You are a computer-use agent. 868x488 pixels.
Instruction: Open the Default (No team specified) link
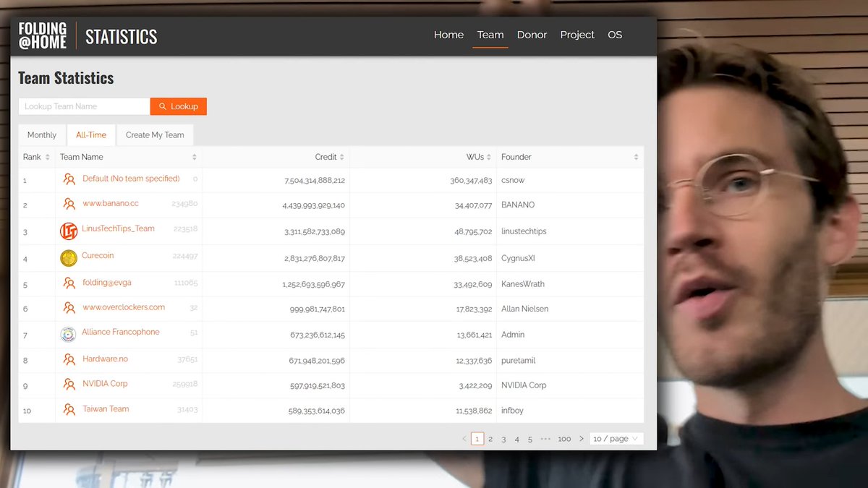pos(131,179)
